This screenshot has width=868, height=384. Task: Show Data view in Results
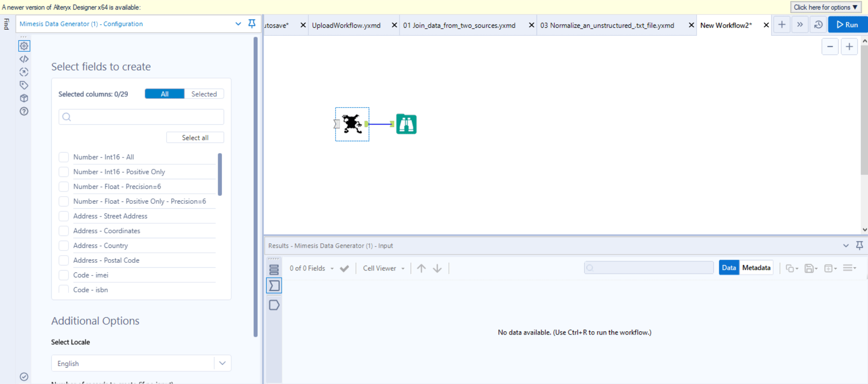pos(729,268)
